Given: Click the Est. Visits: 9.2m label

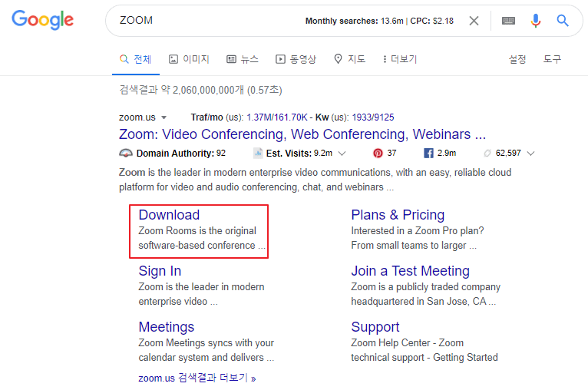Looking at the screenshot, I should coord(299,153).
